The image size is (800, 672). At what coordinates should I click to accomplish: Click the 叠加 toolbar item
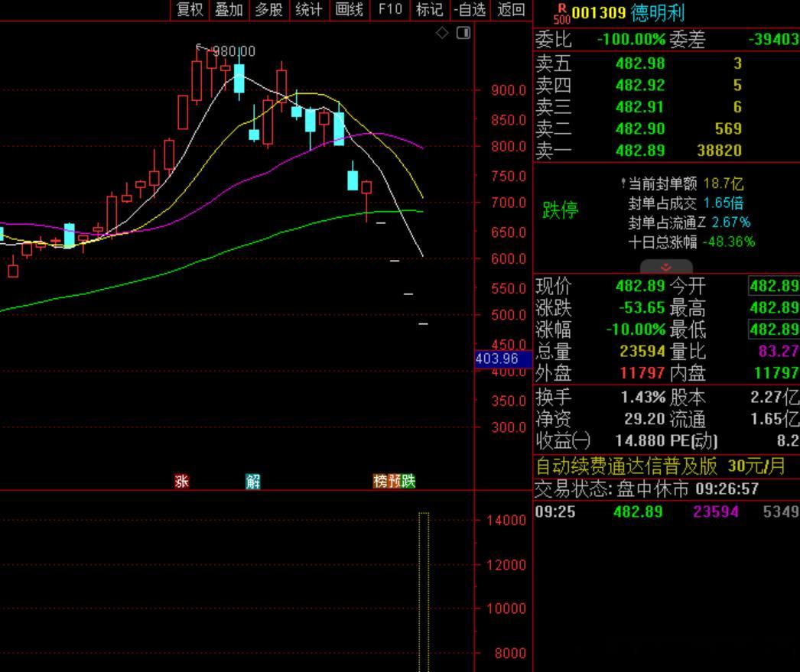[229, 10]
